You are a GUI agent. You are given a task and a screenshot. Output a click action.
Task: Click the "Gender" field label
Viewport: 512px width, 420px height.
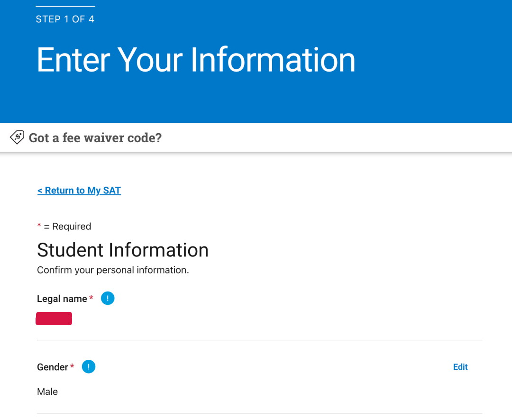point(53,367)
